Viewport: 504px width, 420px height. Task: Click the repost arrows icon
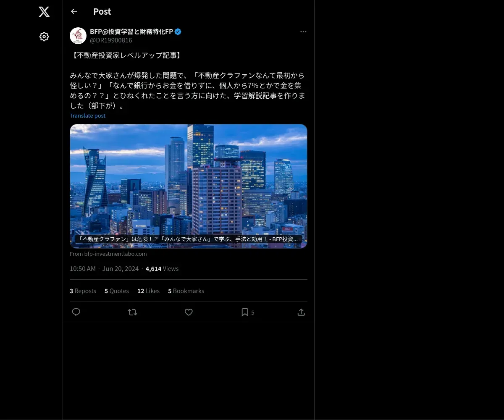coord(132,312)
